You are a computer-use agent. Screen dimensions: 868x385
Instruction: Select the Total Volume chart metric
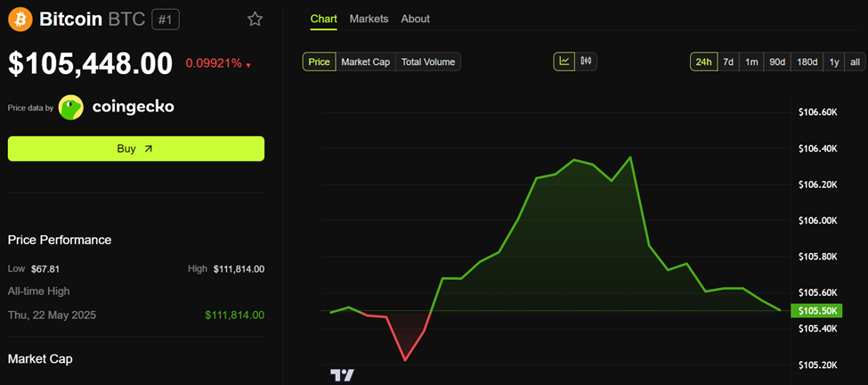[x=428, y=61]
